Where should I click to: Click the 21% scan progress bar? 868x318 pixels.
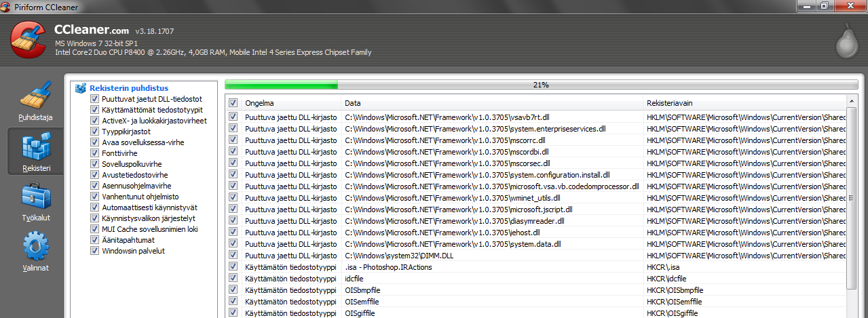click(x=541, y=85)
